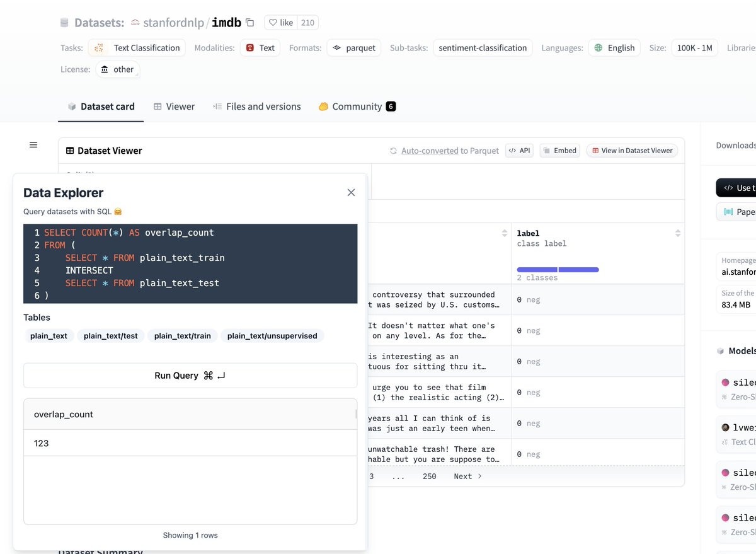Select the 100K - 1M size tag
Image resolution: width=756 pixels, height=554 pixels.
coord(694,48)
